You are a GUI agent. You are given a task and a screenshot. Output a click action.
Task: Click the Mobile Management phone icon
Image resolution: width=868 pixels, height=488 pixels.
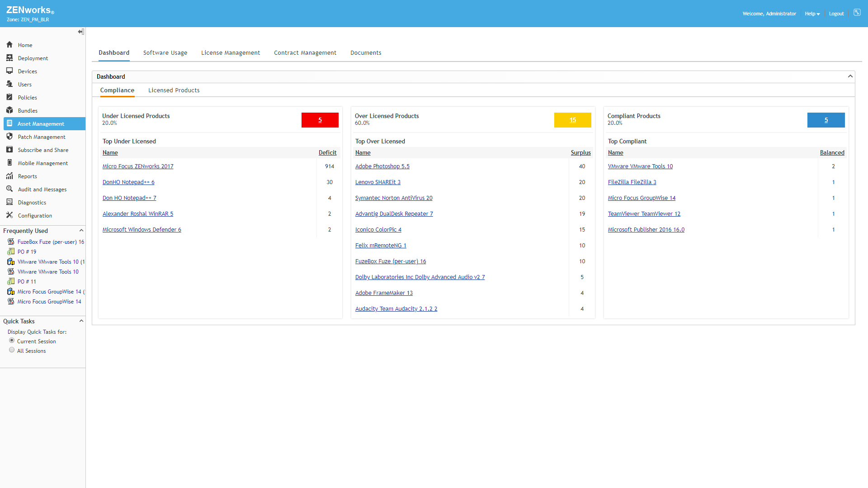(9, 163)
